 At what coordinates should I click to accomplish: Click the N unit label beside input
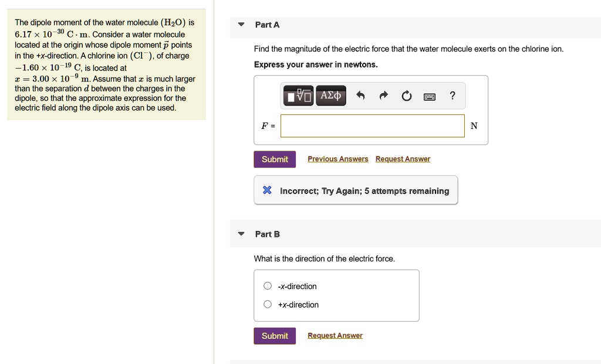pyautogui.click(x=474, y=126)
